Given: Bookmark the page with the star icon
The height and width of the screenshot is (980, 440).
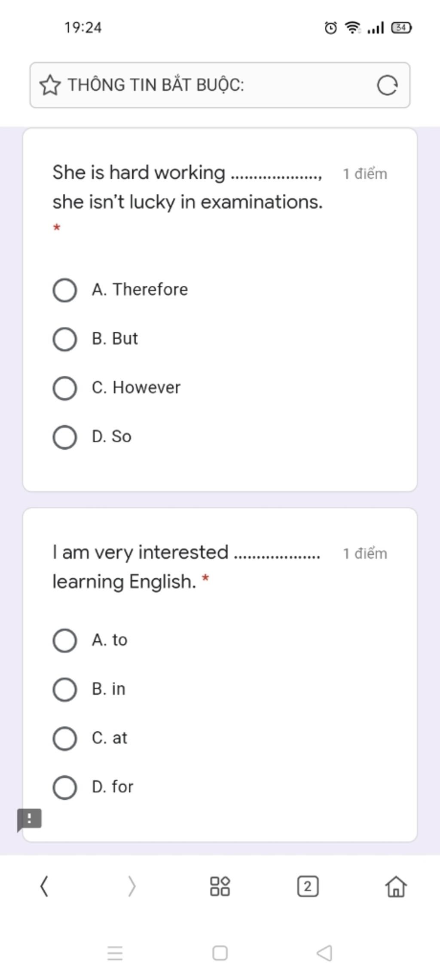Looking at the screenshot, I should (50, 85).
